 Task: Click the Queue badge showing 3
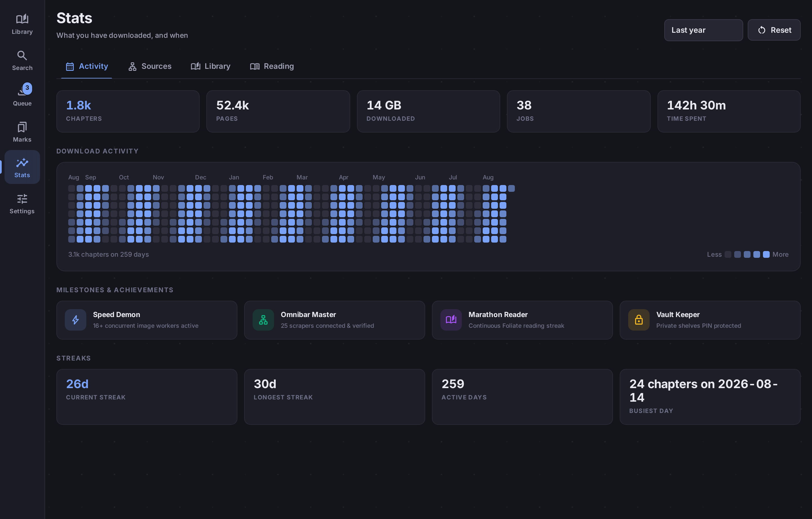27,88
